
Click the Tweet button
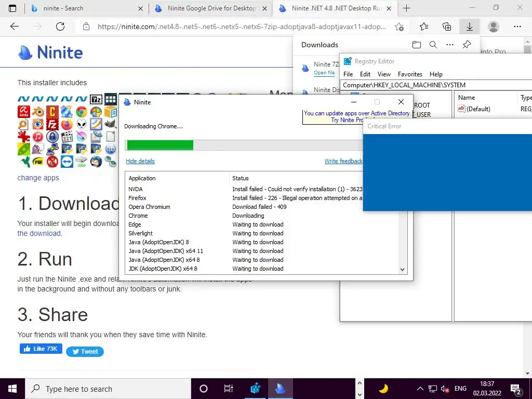85,352
